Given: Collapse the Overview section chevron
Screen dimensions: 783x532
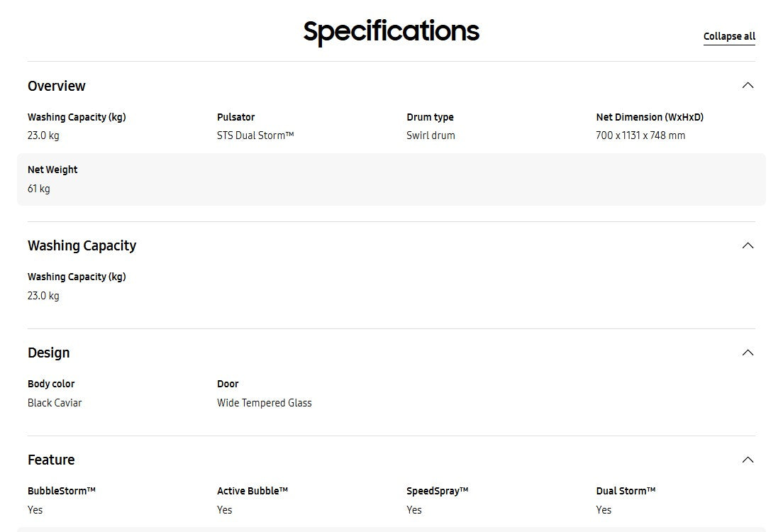Looking at the screenshot, I should [x=748, y=86].
